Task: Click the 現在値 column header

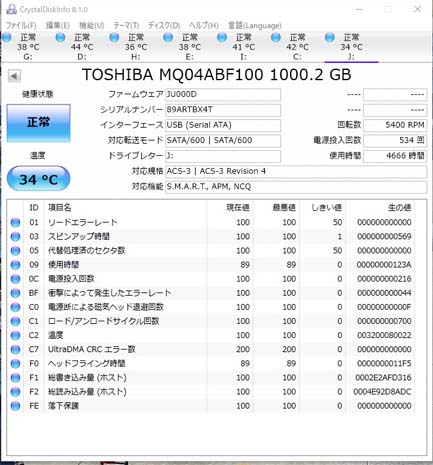Action: click(x=238, y=208)
